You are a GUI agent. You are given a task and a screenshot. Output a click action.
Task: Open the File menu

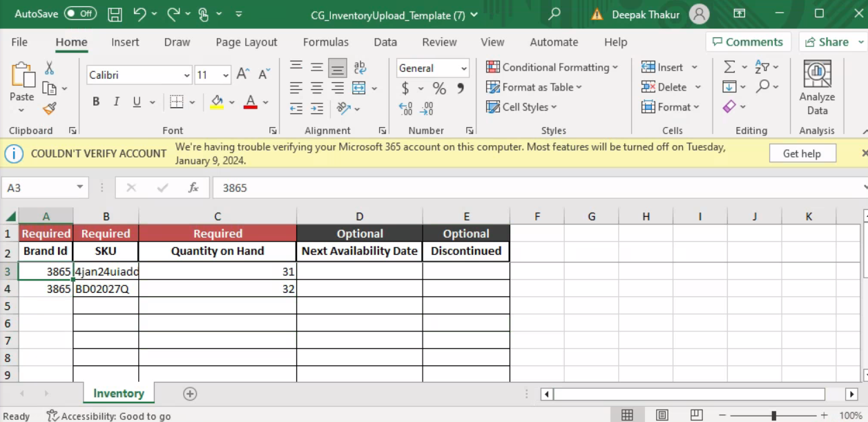pos(19,42)
